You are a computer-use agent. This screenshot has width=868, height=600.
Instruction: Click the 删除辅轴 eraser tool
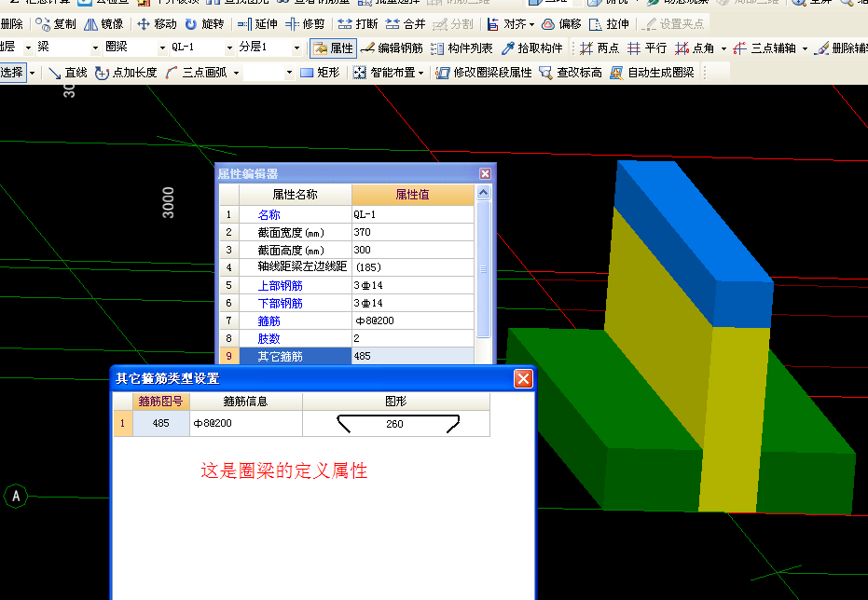(x=841, y=48)
